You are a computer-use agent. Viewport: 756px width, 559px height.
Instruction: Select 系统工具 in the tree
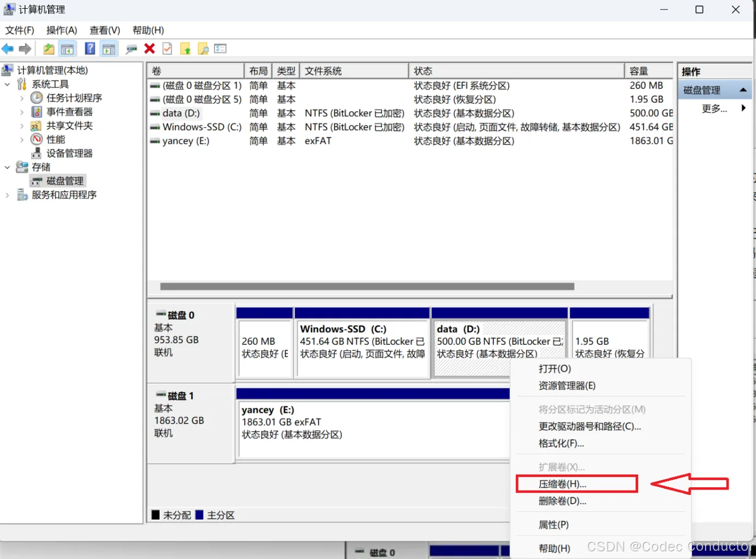pyautogui.click(x=50, y=84)
